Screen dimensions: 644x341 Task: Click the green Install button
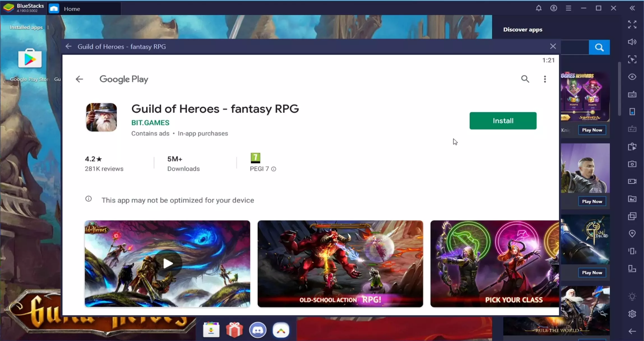click(x=503, y=121)
